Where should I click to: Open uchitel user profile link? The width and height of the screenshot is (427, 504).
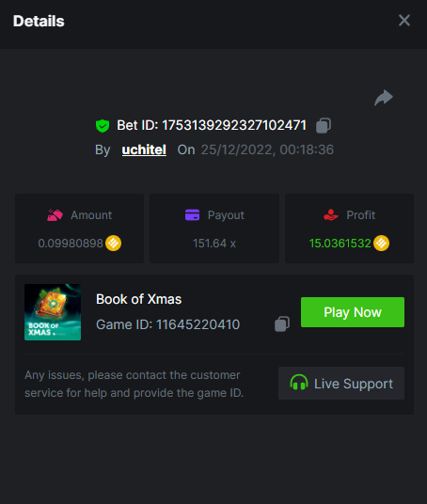tap(144, 150)
